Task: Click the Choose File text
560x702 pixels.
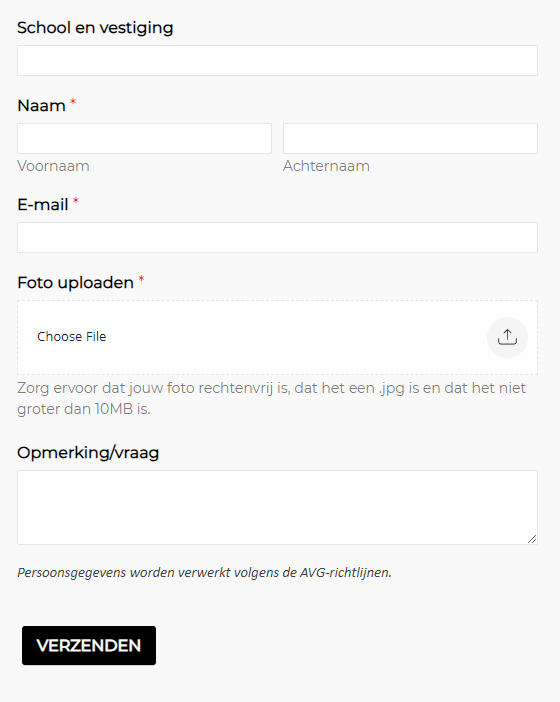Action: point(72,337)
